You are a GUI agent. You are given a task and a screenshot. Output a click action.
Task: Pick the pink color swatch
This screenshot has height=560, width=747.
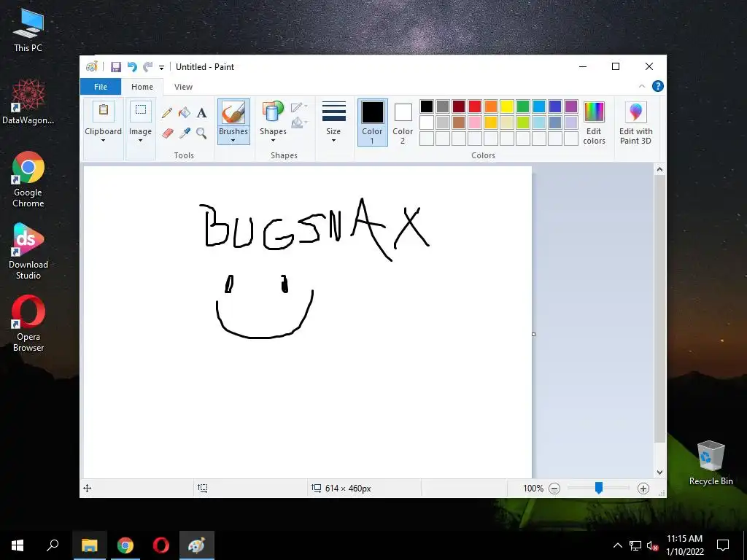(475, 122)
